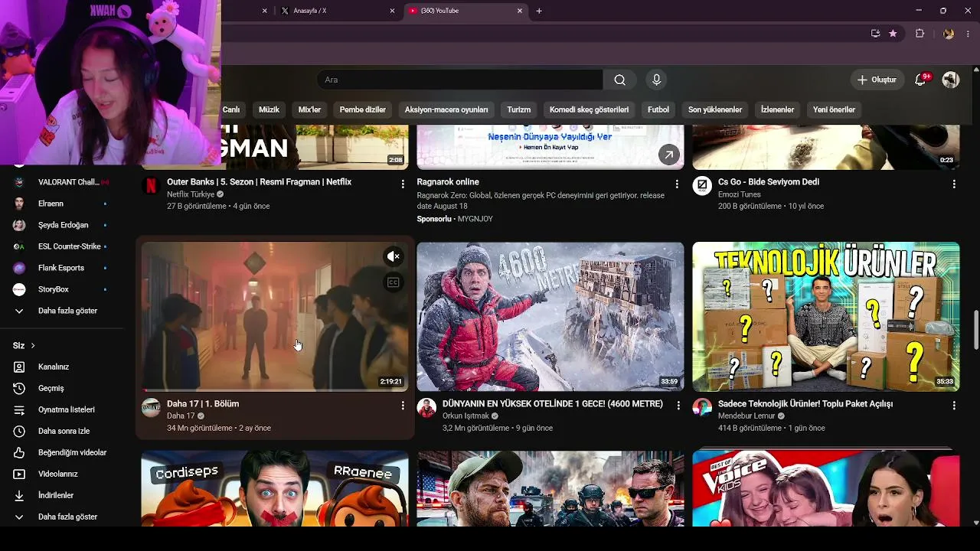
Task: Select the İzlenenler chip
Action: [x=777, y=109]
